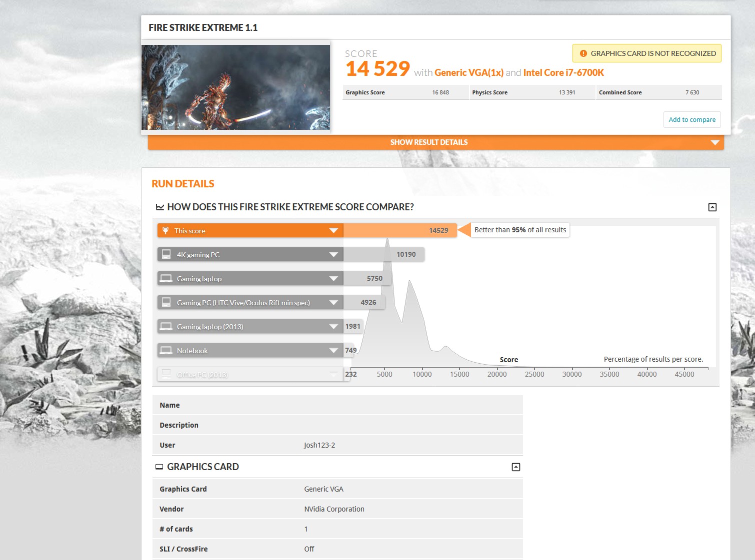Click the warning icon in graphics card notice
This screenshot has height=560, width=755.
pos(583,53)
